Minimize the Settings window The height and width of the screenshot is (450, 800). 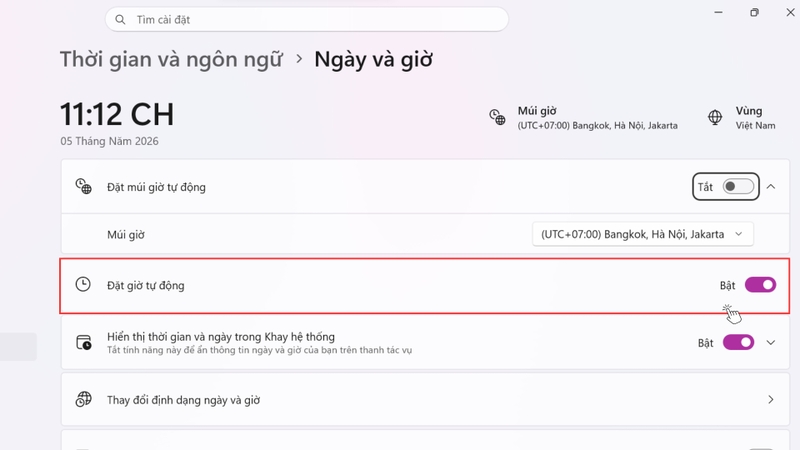pos(718,12)
